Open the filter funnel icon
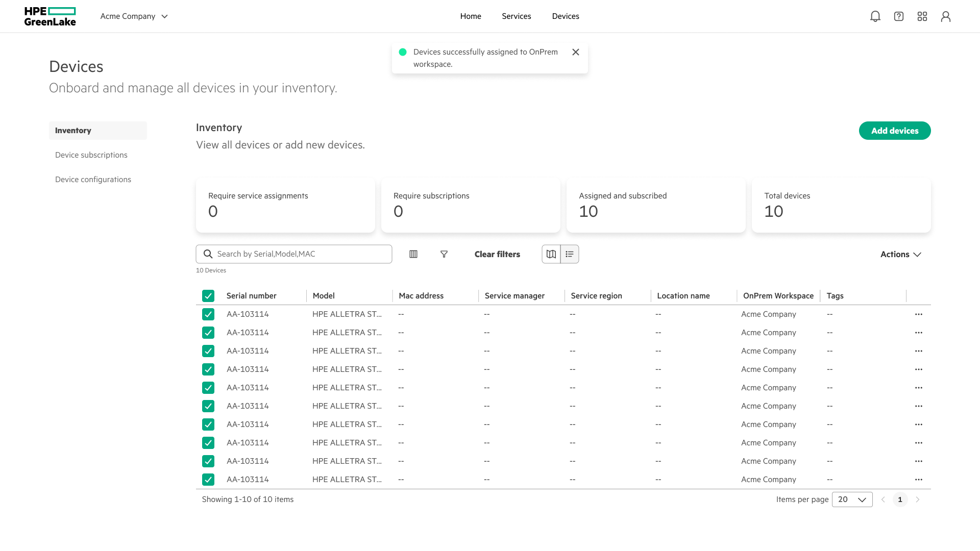The width and height of the screenshot is (980, 551). (444, 254)
